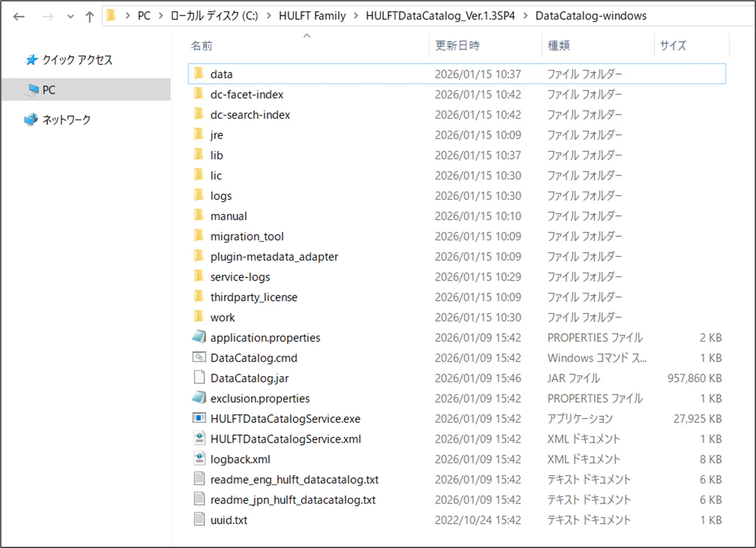Select the exclusion.properties file icon
This screenshot has height=548, width=756.
click(199, 398)
